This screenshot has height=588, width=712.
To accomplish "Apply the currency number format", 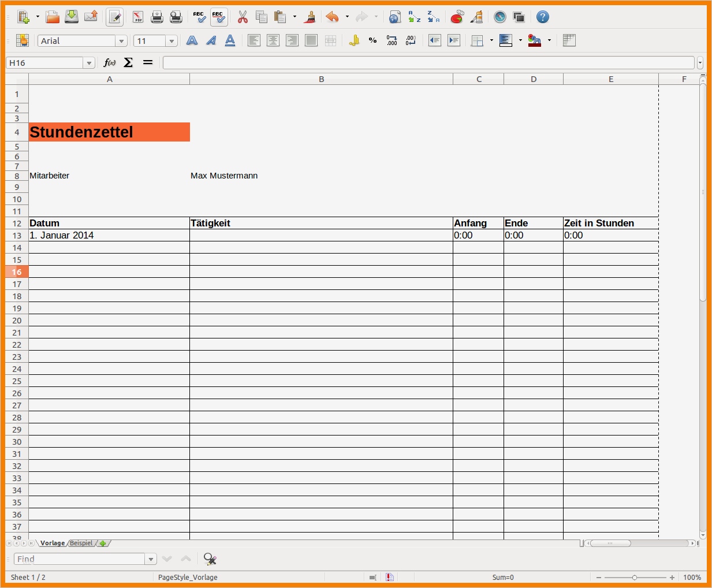I will pyautogui.click(x=353, y=40).
